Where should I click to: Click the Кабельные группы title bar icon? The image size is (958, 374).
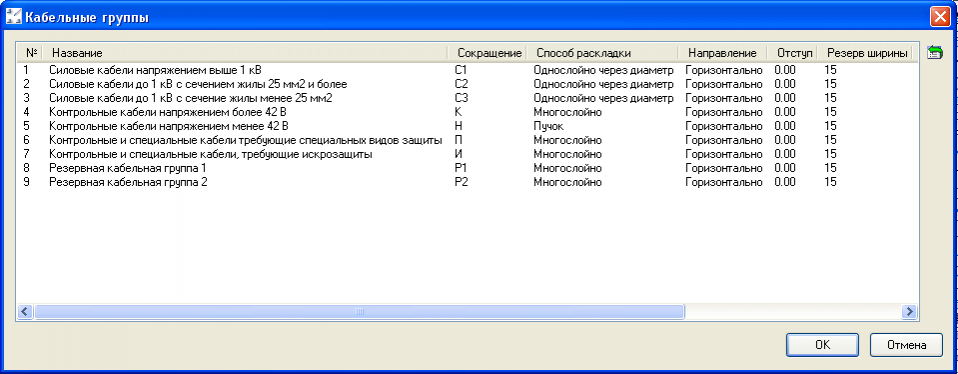[x=13, y=16]
